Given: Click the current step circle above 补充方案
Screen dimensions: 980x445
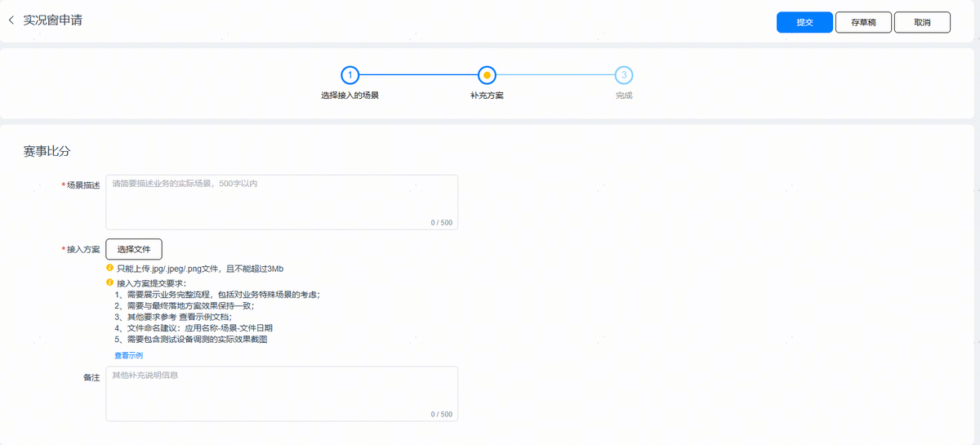Looking at the screenshot, I should click(x=487, y=75).
